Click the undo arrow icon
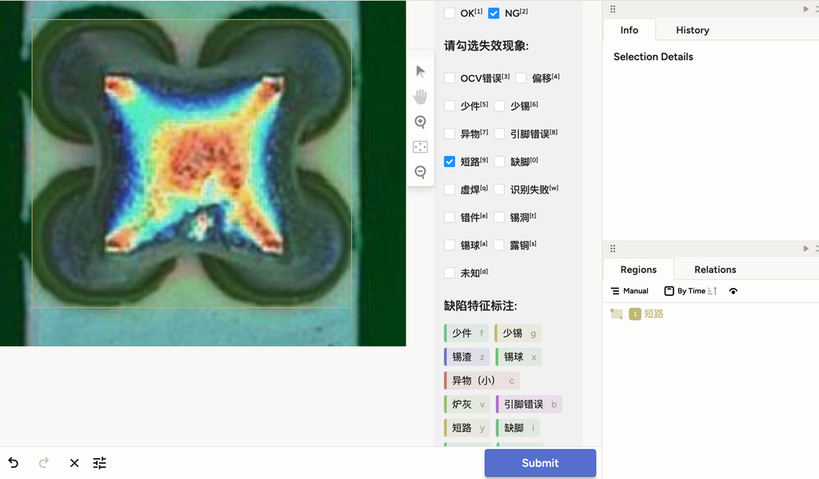Image resolution: width=819 pixels, height=479 pixels. pyautogui.click(x=14, y=463)
